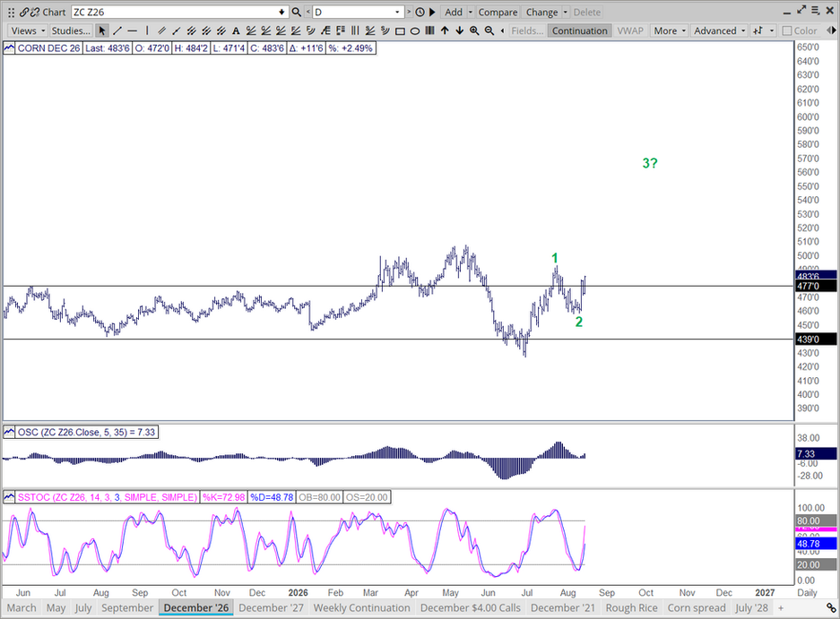Switch to the September tab

[127, 607]
